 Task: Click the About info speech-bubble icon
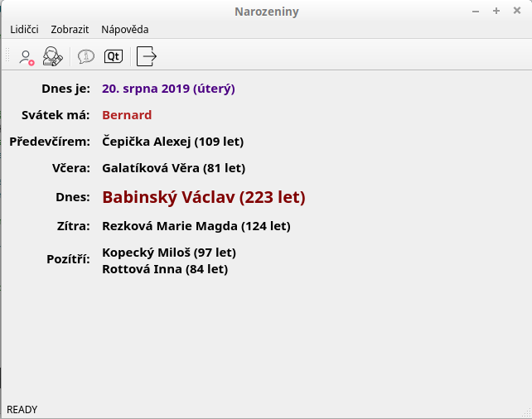(86, 56)
